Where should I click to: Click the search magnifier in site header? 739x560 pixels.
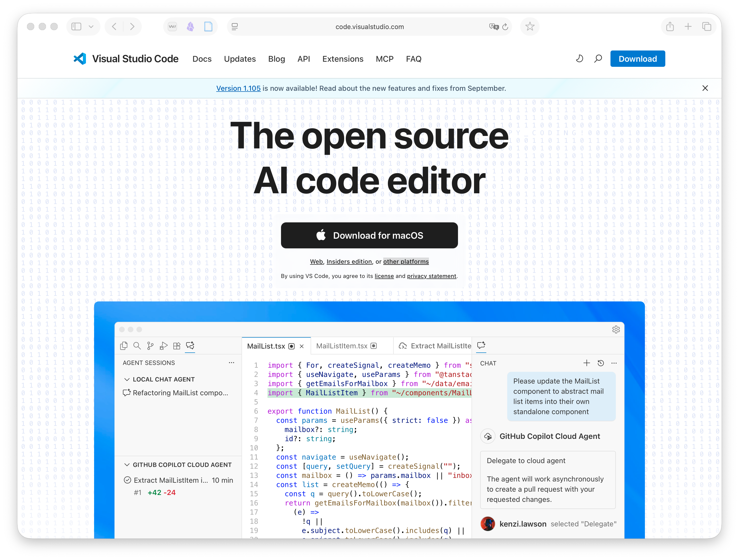pos(598,59)
